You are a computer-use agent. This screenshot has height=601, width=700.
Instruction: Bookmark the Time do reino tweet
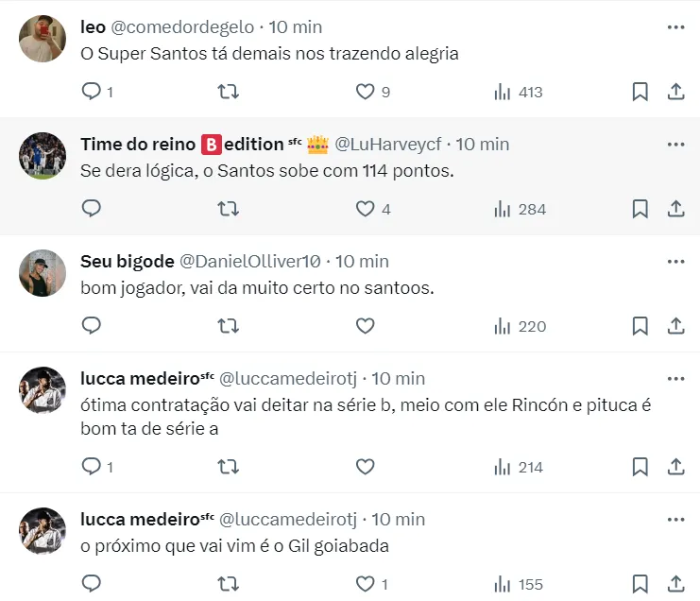pyautogui.click(x=640, y=209)
